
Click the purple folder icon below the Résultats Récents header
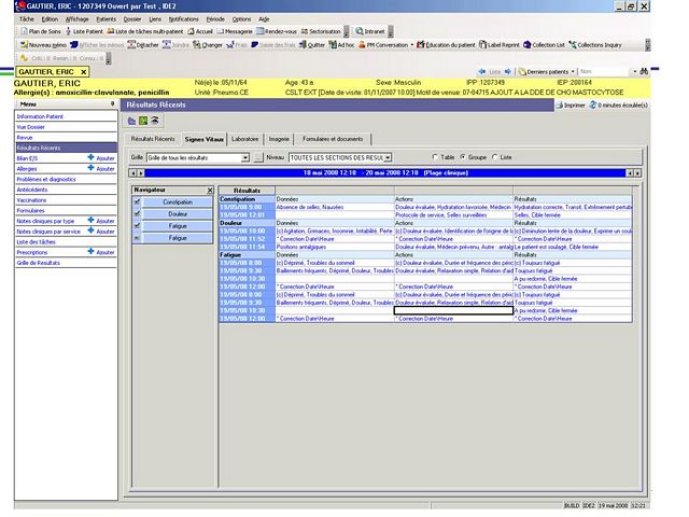coord(131,120)
